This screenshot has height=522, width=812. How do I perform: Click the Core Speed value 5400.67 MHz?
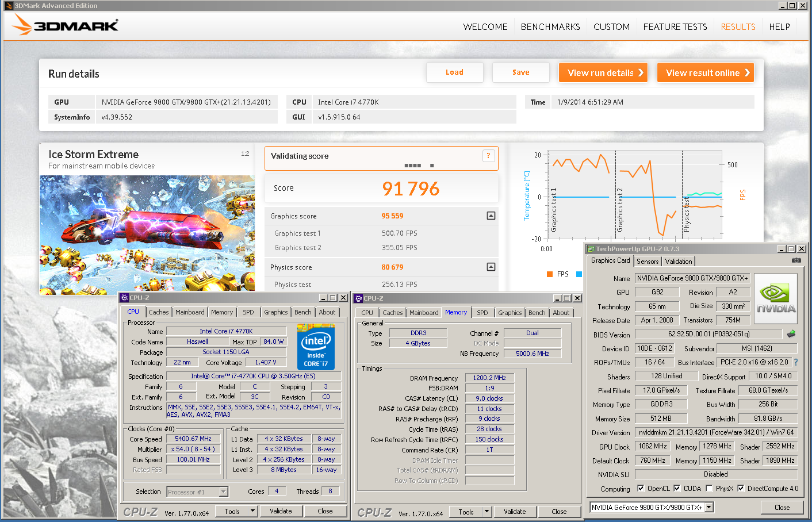coord(193,439)
